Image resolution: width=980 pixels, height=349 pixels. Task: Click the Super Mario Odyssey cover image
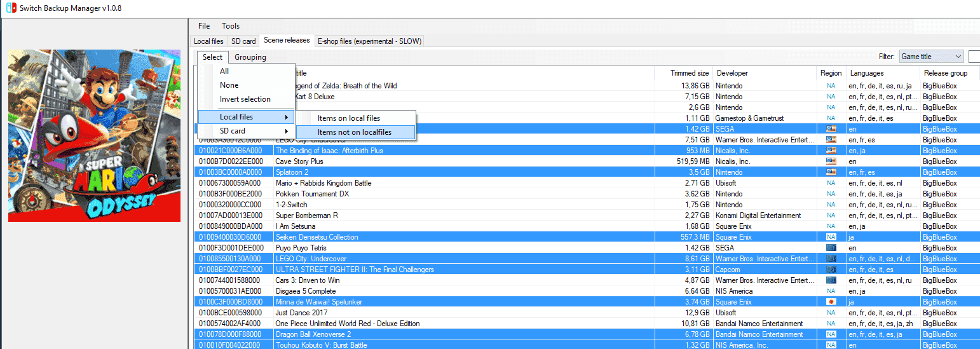94,136
